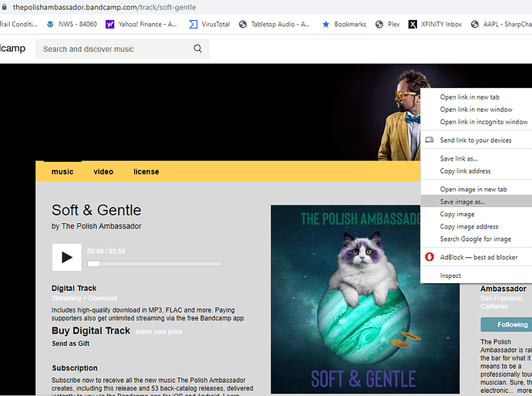This screenshot has height=396, width=532.
Task: Click the Digital Track heading
Action: click(x=74, y=288)
